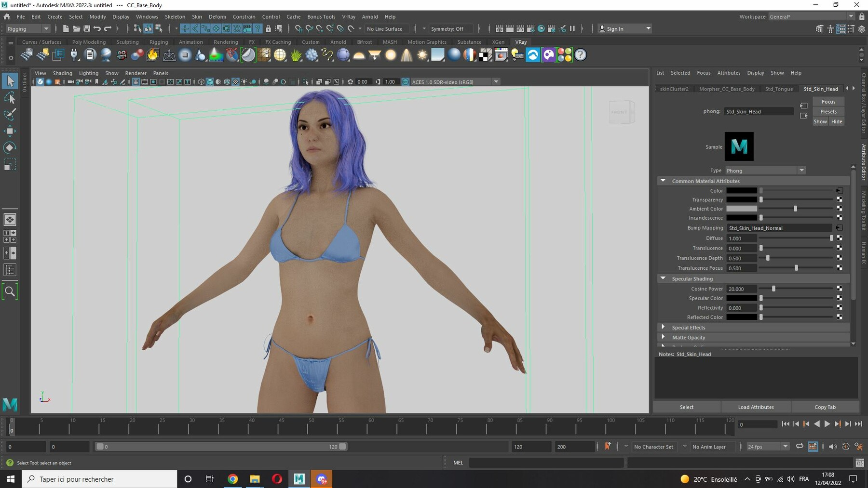This screenshot has width=868, height=488.
Task: Select the four view layout icon
Action: pos(10,236)
